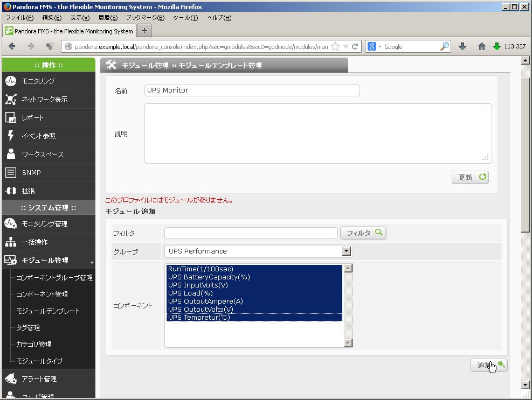
Task: Open search engine selector dropdown arrow
Action: click(x=379, y=47)
